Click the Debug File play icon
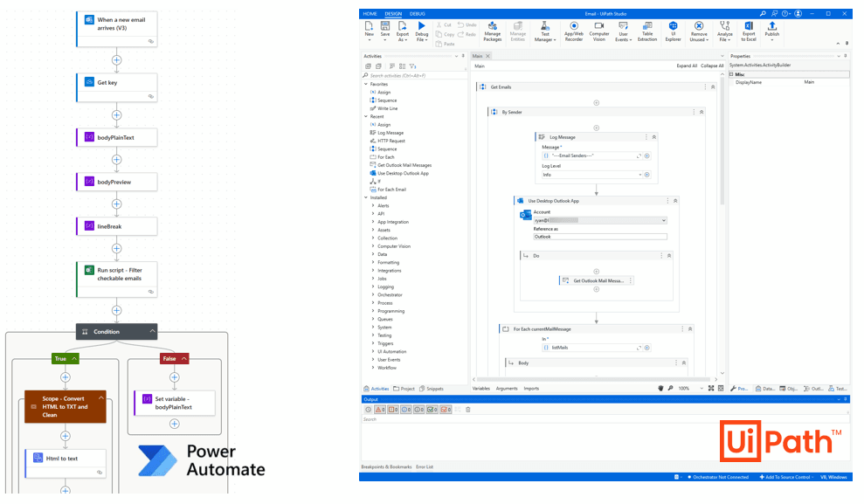Screen dimensions: 864x504 click(x=422, y=27)
